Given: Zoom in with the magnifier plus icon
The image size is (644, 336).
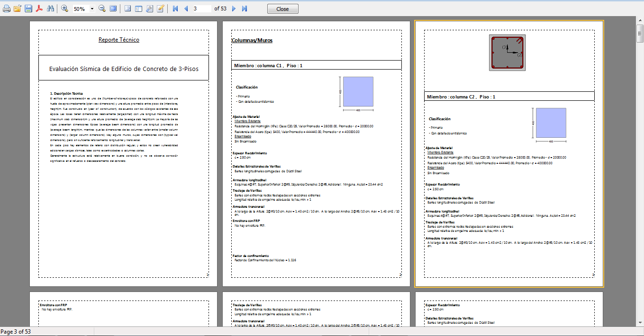Looking at the screenshot, I should (64, 9).
